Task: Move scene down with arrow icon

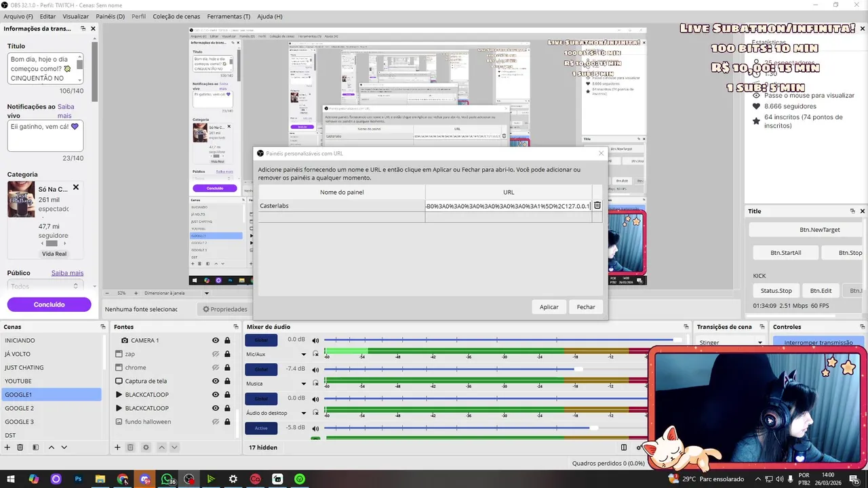Action: [x=64, y=447]
